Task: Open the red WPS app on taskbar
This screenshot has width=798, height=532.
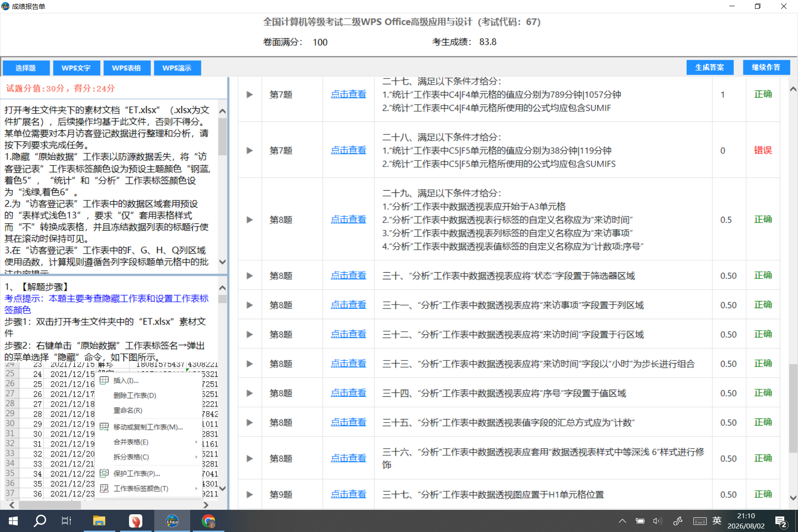Action: pyautogui.click(x=135, y=521)
